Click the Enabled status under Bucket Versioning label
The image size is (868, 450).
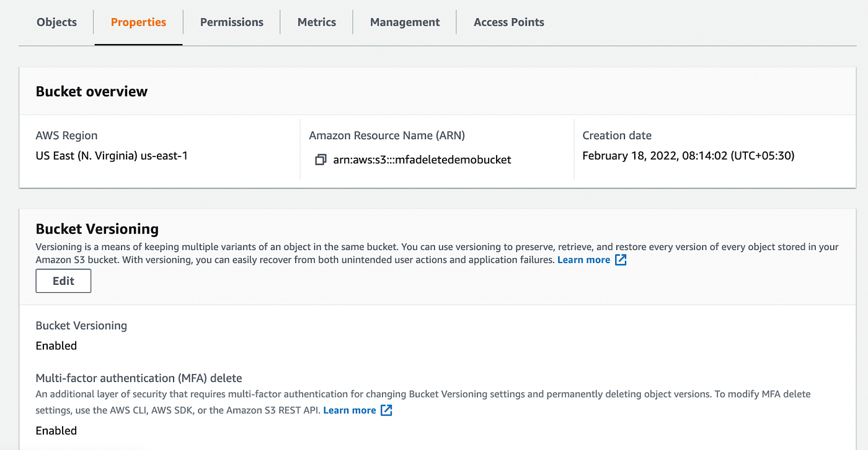coord(56,346)
